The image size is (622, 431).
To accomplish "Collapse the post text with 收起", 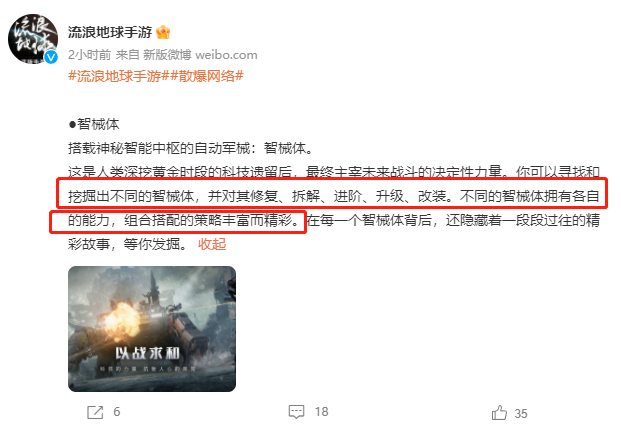I will click(x=212, y=244).
